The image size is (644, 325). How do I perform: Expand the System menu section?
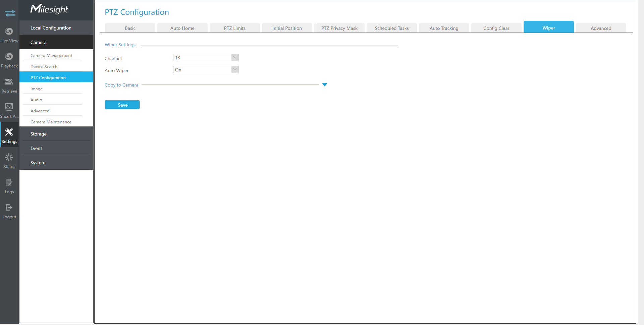coord(56,163)
